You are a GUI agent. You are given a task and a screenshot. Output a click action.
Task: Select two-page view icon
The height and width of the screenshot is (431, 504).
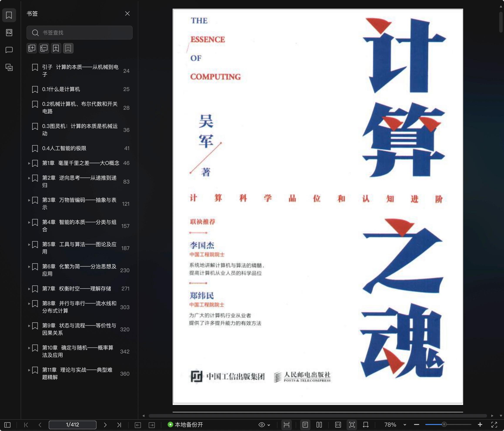point(319,425)
